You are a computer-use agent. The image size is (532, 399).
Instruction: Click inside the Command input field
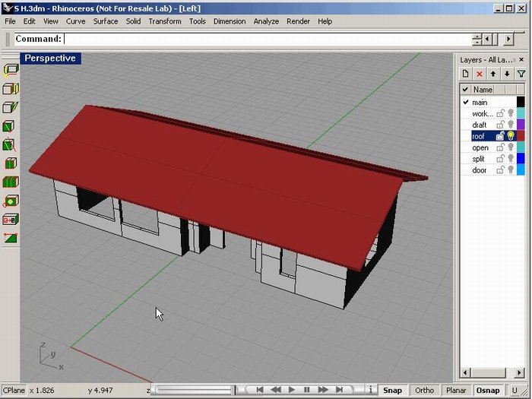click(x=266, y=39)
